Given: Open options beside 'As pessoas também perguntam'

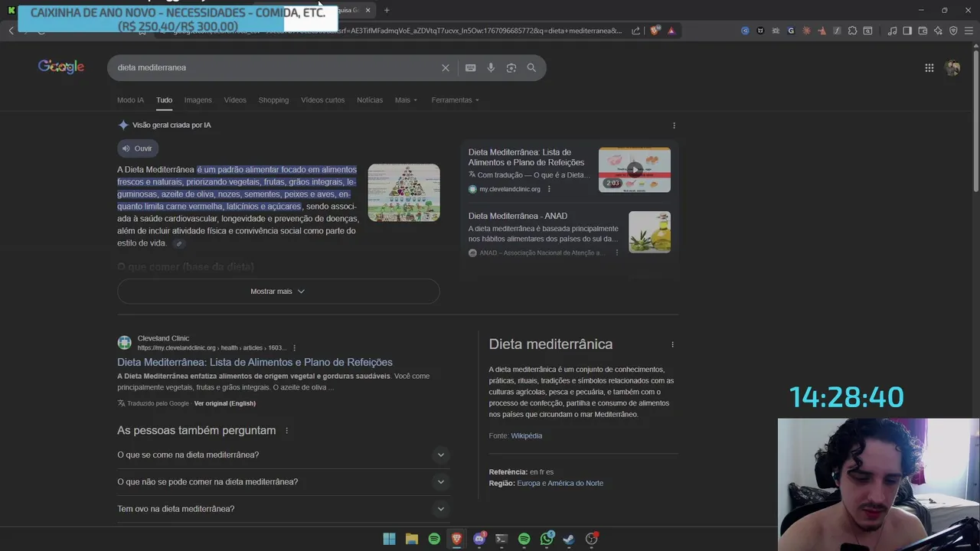Looking at the screenshot, I should (x=286, y=431).
